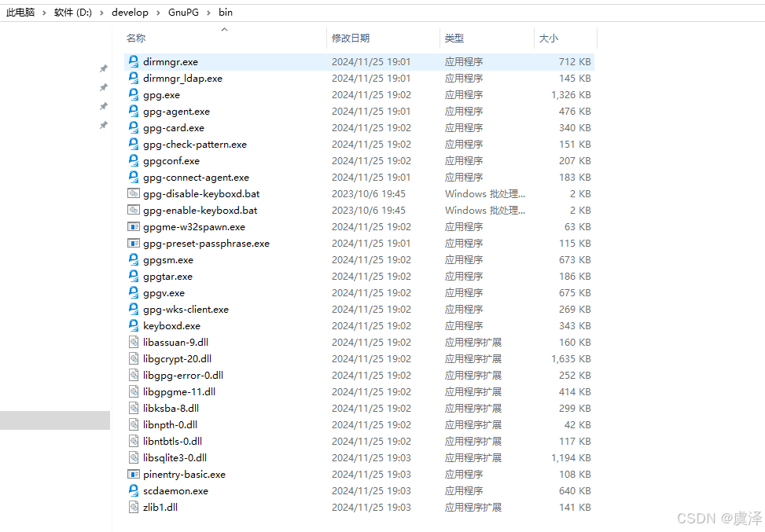This screenshot has width=765, height=532.
Task: Click the gpg-connect-agent.exe file icon
Action: [x=133, y=177]
